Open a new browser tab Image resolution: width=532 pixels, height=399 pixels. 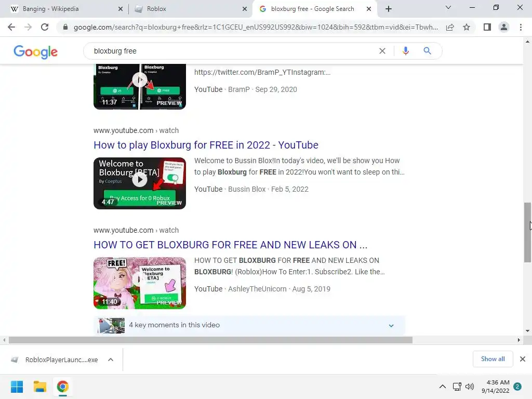click(389, 9)
